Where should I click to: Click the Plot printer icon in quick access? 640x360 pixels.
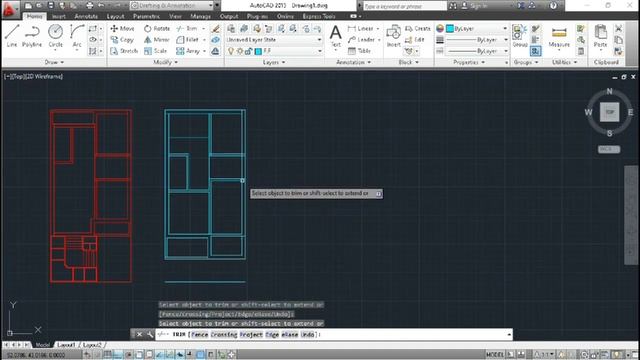click(89, 6)
